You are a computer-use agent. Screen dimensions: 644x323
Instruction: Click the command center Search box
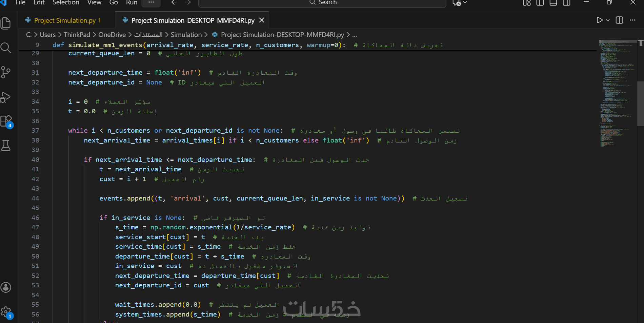[x=322, y=3]
